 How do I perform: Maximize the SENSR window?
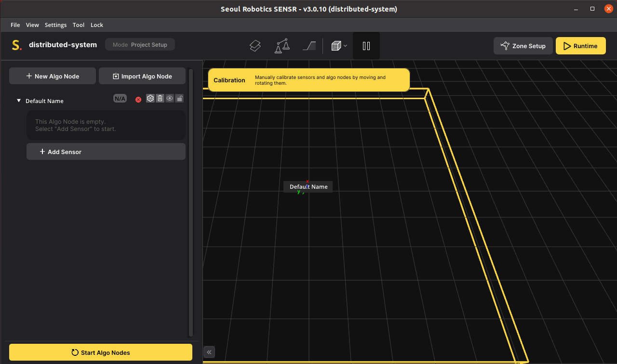tap(592, 9)
